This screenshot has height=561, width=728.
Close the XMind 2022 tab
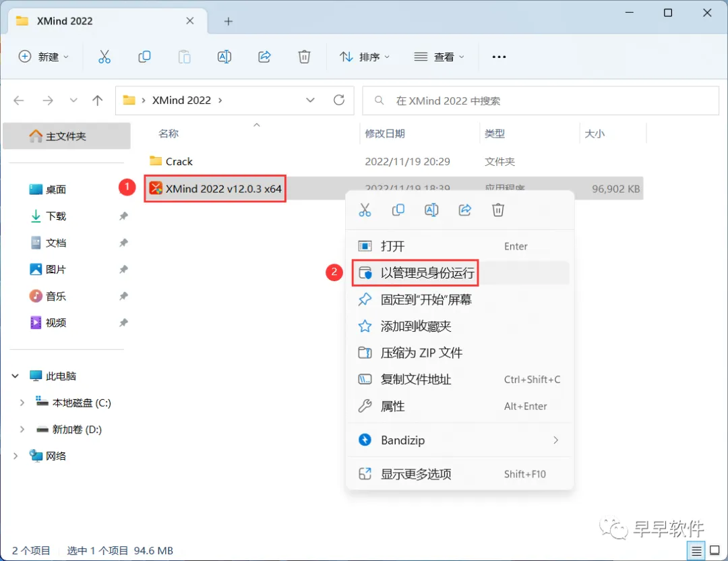[190, 21]
